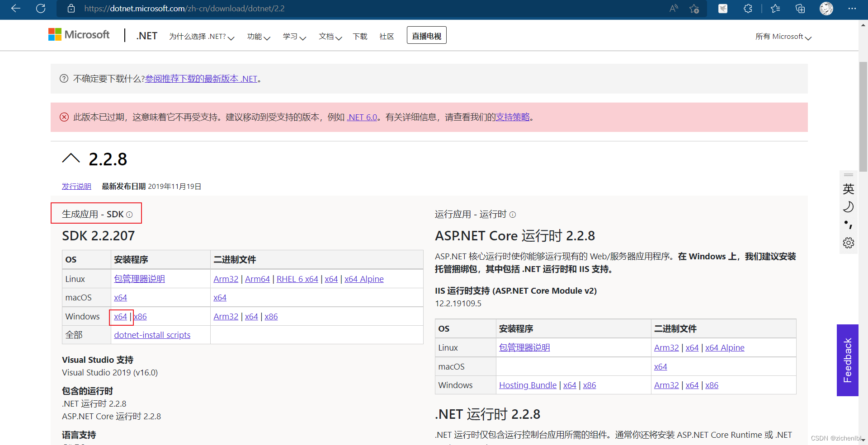Download SDK Linux Arm32 binary

[226, 279]
